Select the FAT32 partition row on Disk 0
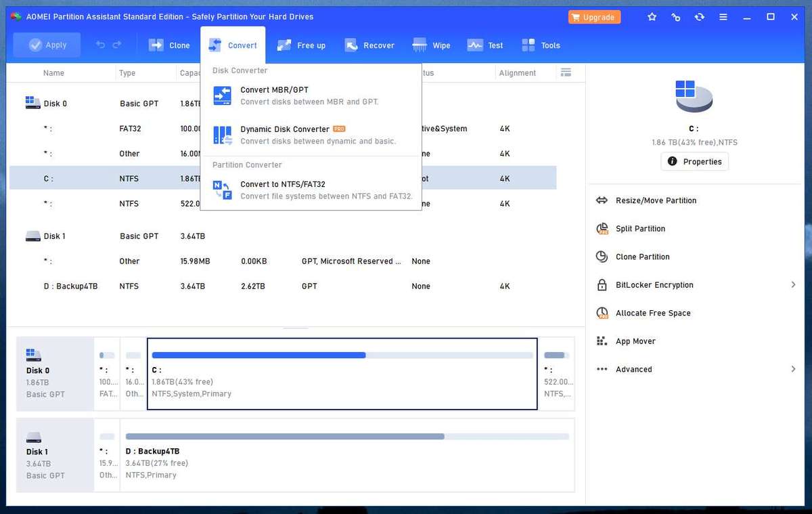812x514 pixels. (x=283, y=129)
